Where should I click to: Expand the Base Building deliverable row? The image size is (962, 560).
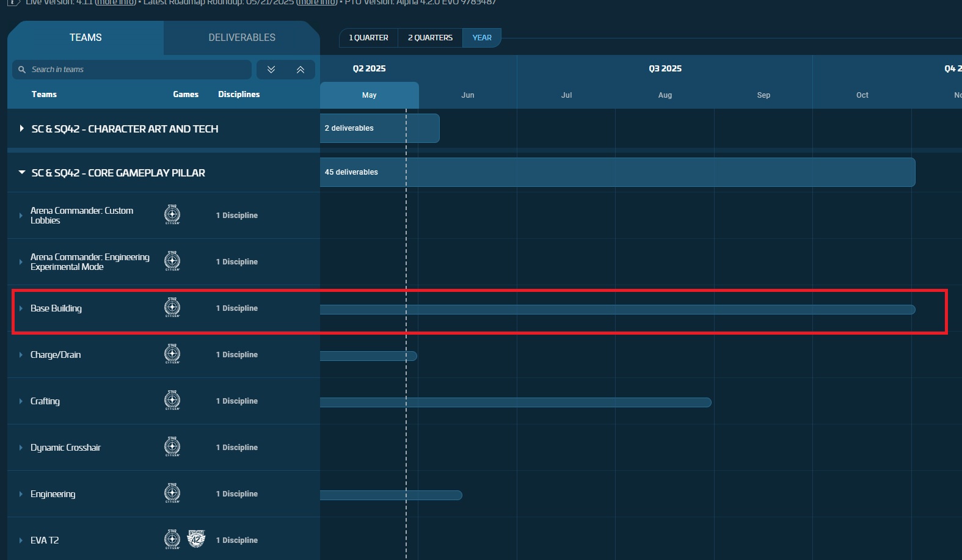tap(21, 308)
